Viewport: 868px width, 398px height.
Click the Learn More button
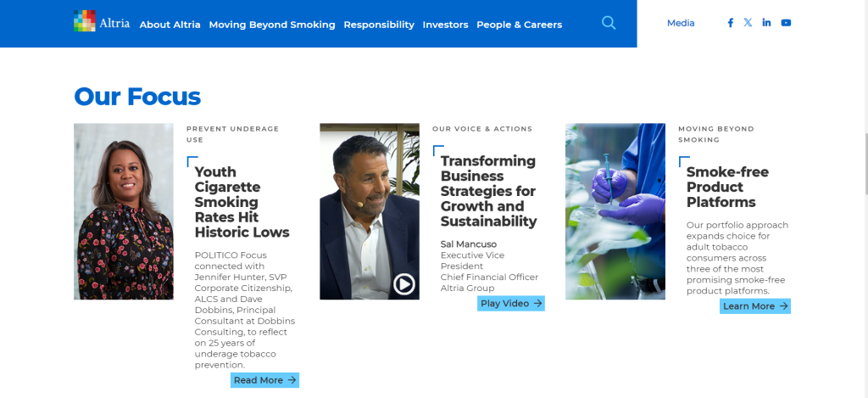754,306
